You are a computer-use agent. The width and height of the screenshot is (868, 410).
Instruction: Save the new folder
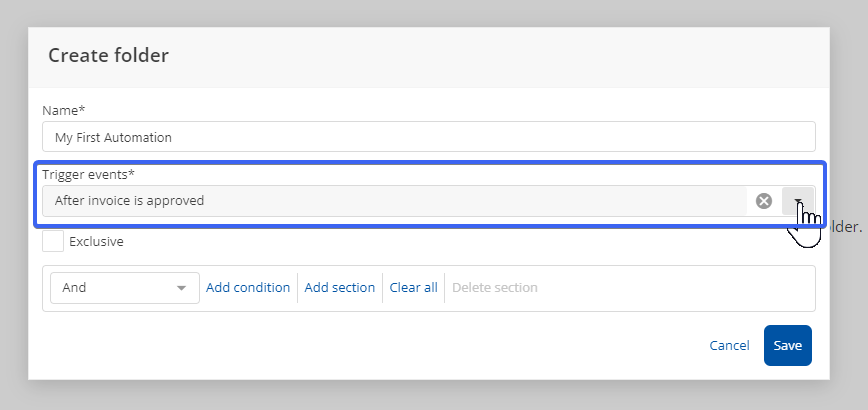tap(787, 345)
